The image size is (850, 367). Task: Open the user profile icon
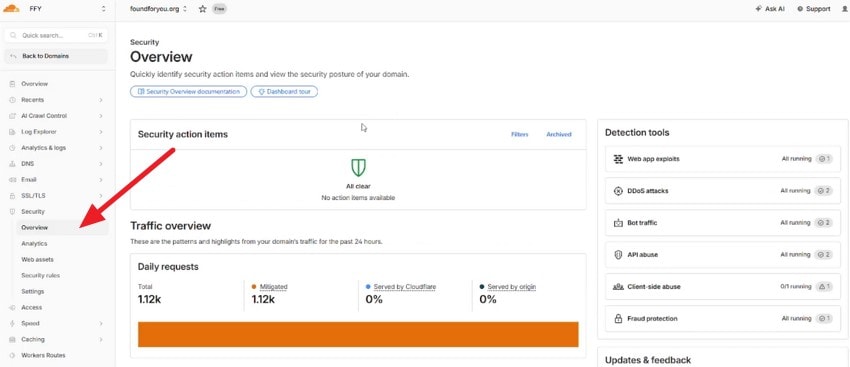click(845, 9)
